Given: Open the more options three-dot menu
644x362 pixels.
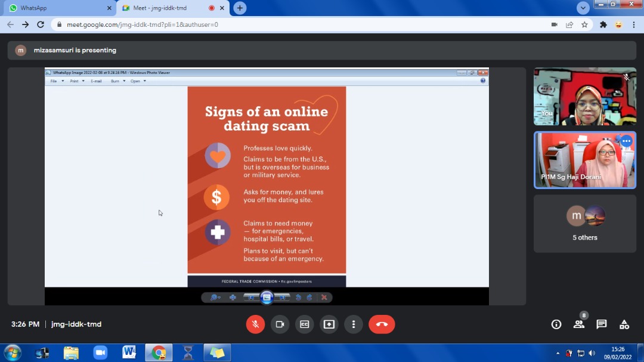Looking at the screenshot, I should [354, 324].
